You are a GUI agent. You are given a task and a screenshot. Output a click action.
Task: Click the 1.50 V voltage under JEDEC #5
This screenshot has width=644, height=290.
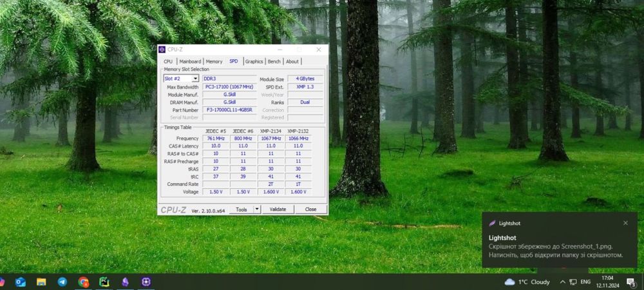(216, 192)
